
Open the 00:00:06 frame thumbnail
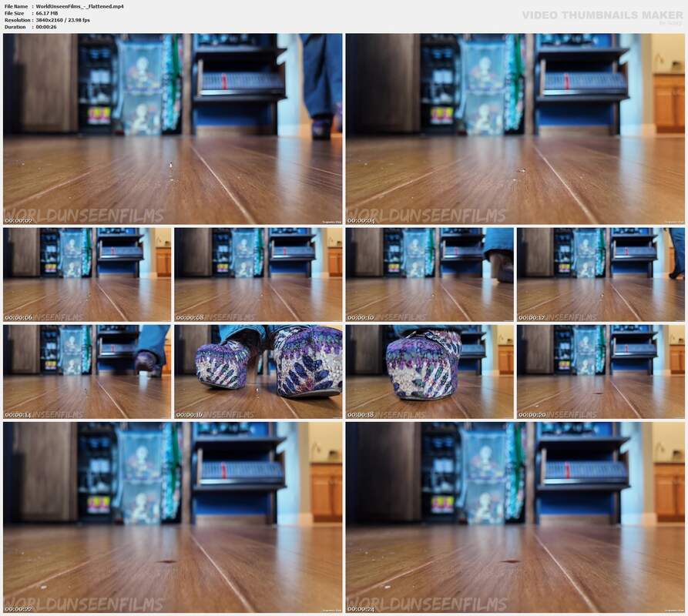pos(87,274)
